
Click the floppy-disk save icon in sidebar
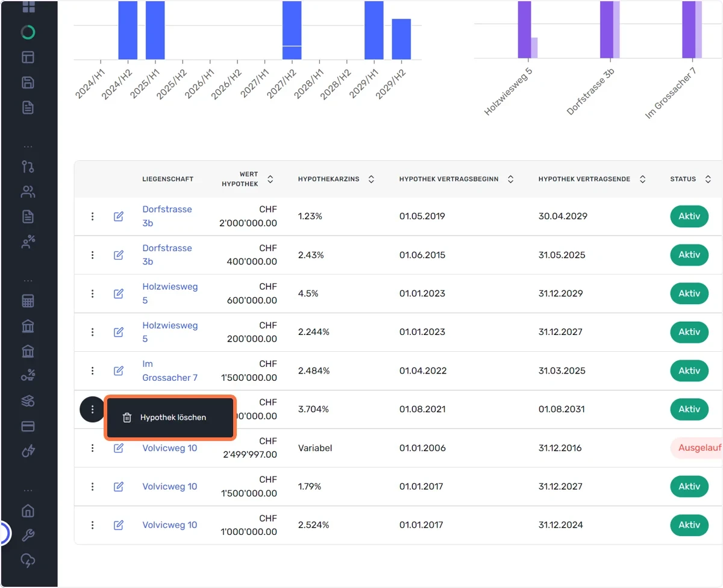click(x=28, y=83)
